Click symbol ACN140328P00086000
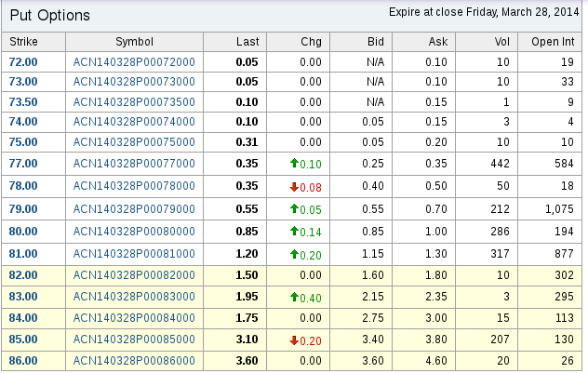The image size is (588, 373). pos(134,361)
